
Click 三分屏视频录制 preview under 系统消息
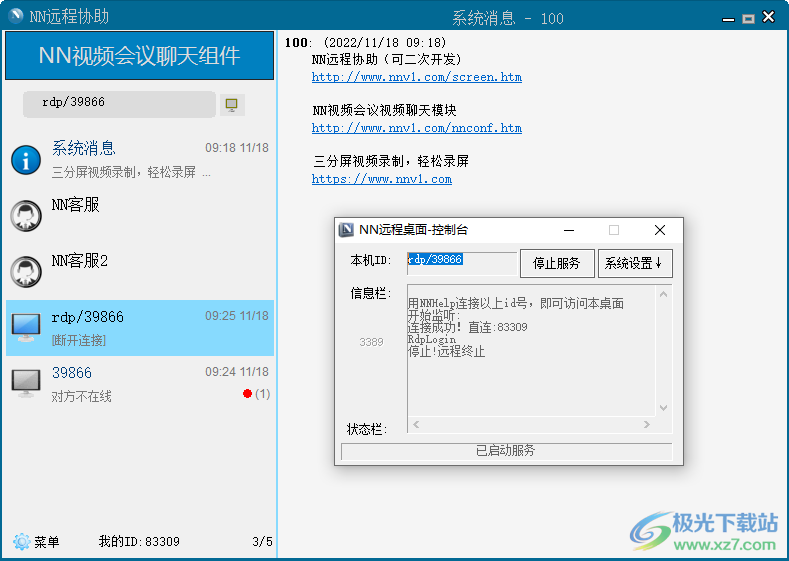pyautogui.click(x=131, y=173)
